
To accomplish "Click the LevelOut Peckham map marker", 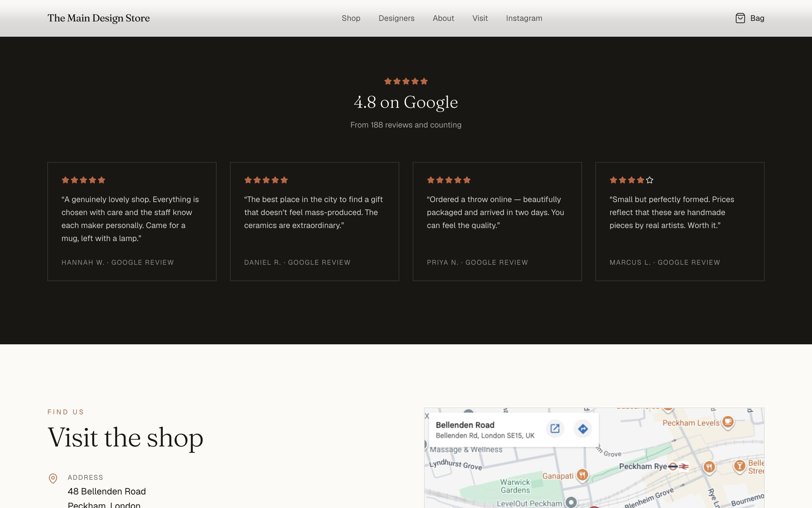I will [571, 503].
